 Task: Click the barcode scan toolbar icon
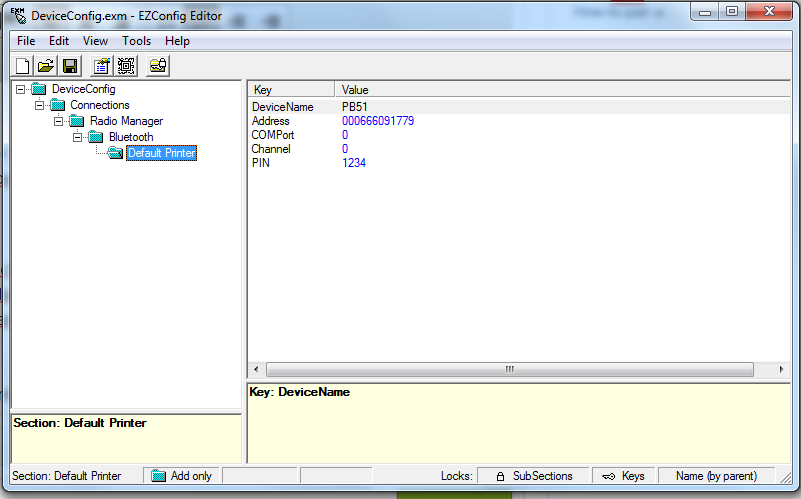(x=126, y=66)
